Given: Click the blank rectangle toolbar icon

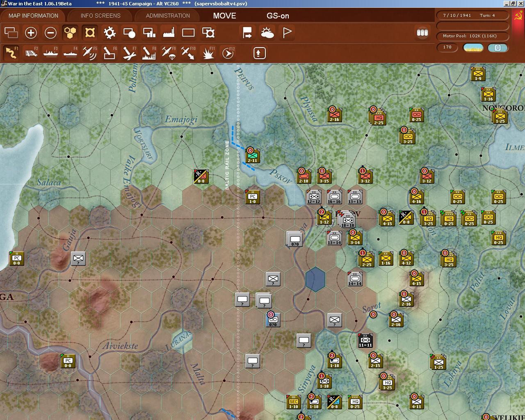Looking at the screenshot, I should pyautogui.click(x=188, y=32).
